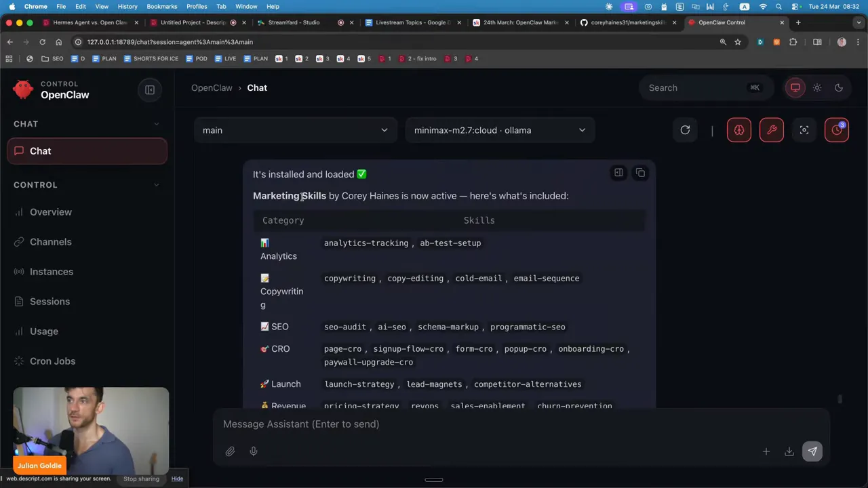Bookmark this page with star icon
This screenshot has height=488, width=868.
[738, 42]
